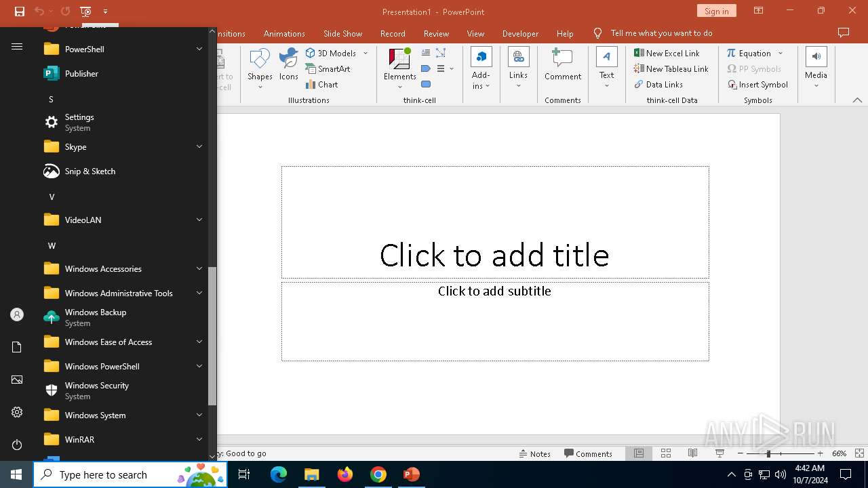Create a New Tableau Link
Viewport: 868px width, 488px height.
tap(671, 68)
